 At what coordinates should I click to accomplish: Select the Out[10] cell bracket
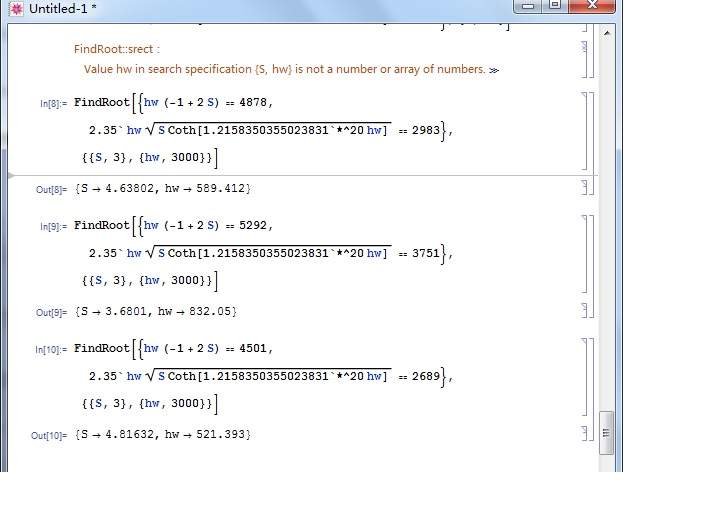pyautogui.click(x=585, y=434)
